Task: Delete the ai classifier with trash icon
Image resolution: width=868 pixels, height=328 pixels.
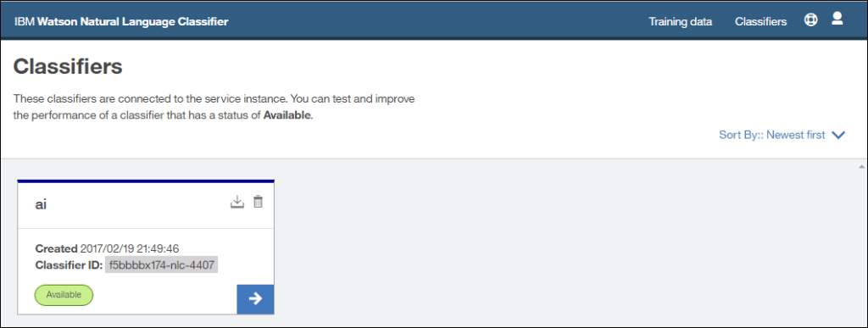Action: 258,202
